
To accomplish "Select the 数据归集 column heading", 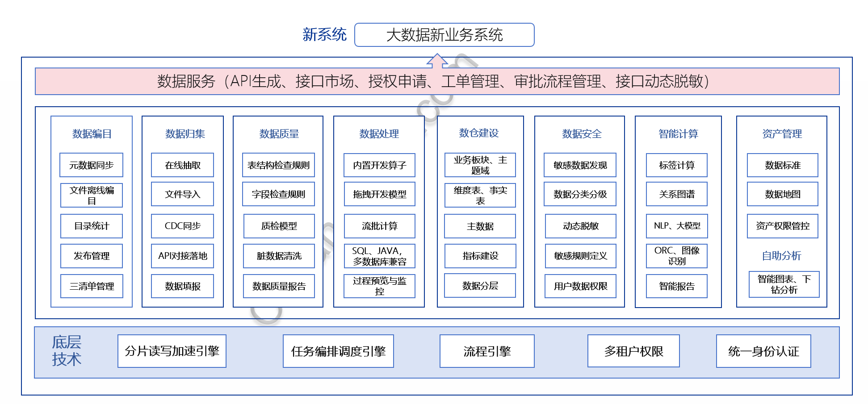I will click(x=185, y=134).
